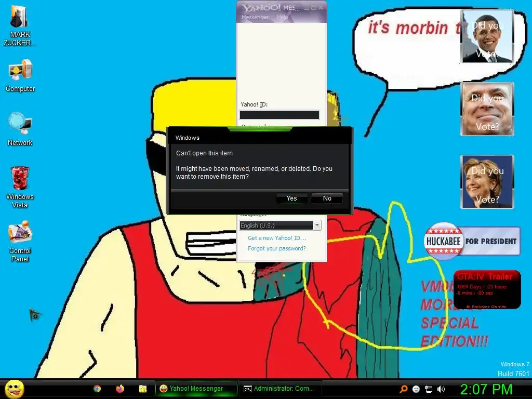Open the Help menu in Yahoo! Messenger
The height and width of the screenshot is (399, 532).
click(x=282, y=17)
